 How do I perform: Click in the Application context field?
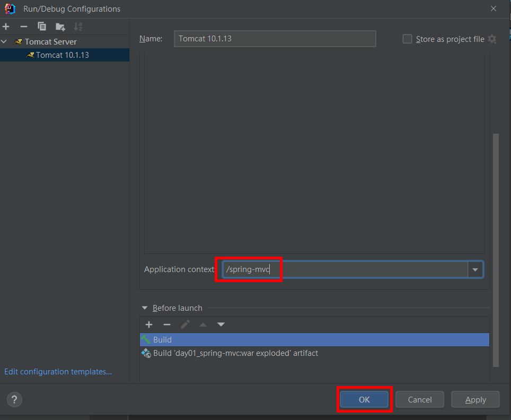(345, 269)
